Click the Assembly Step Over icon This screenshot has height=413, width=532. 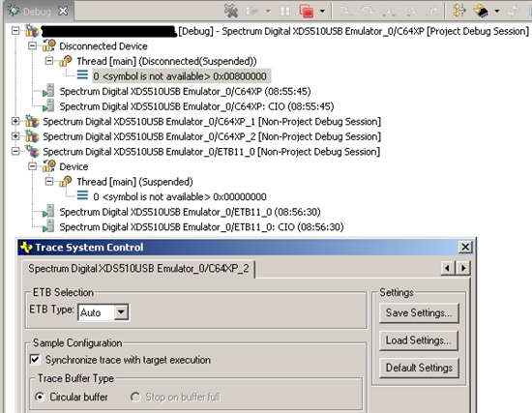point(409,12)
